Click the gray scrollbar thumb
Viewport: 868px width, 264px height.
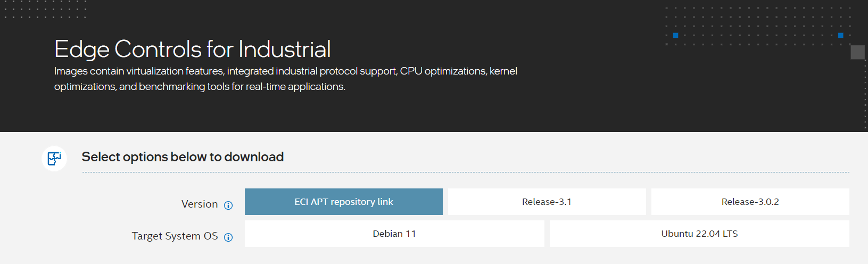point(857,52)
